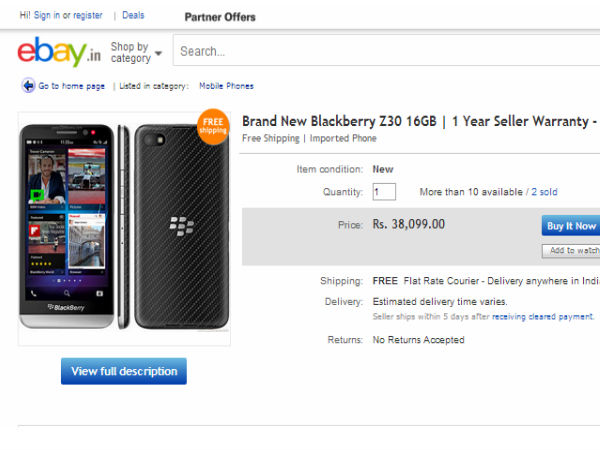Open the Mobile Phones category link
600x450 pixels.
point(226,86)
